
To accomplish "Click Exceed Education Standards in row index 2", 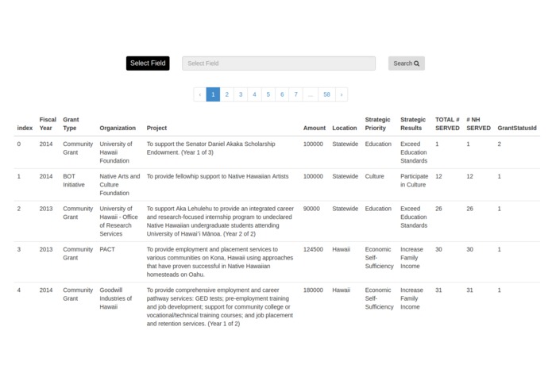I will 414,217.
